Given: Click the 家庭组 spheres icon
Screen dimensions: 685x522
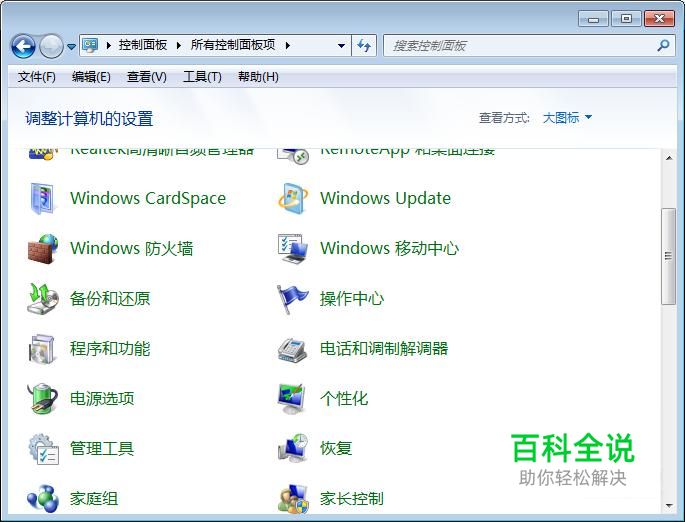Looking at the screenshot, I should 42,498.
